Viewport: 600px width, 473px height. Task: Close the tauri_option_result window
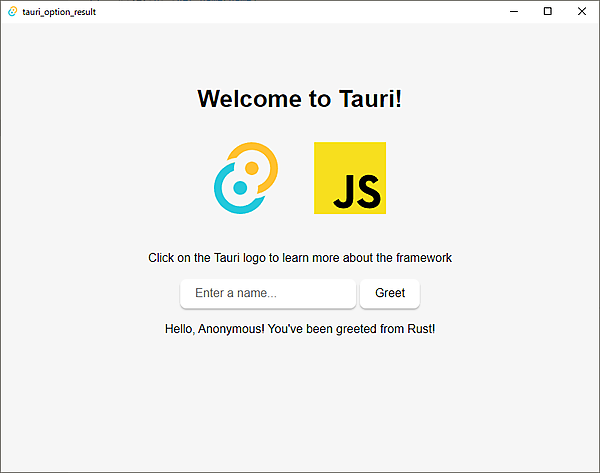(582, 11)
